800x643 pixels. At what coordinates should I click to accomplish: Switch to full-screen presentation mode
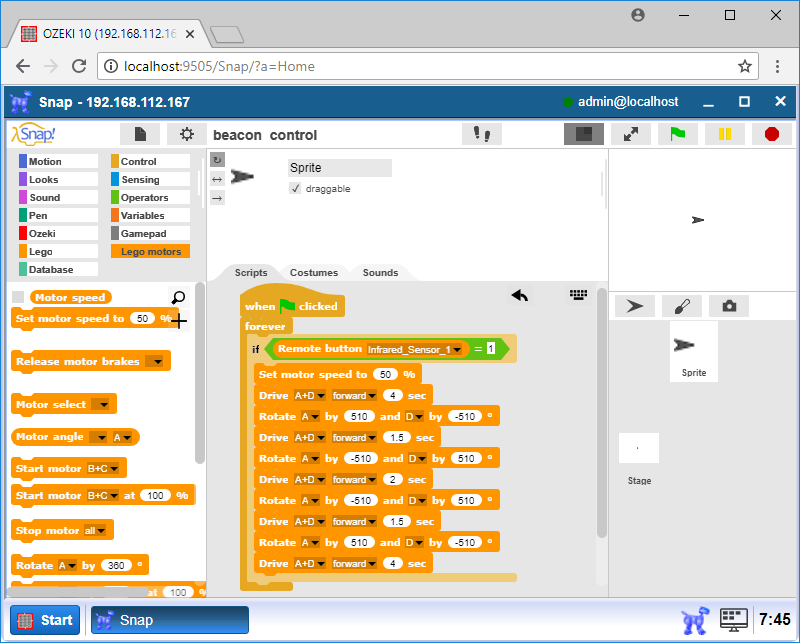click(x=631, y=134)
